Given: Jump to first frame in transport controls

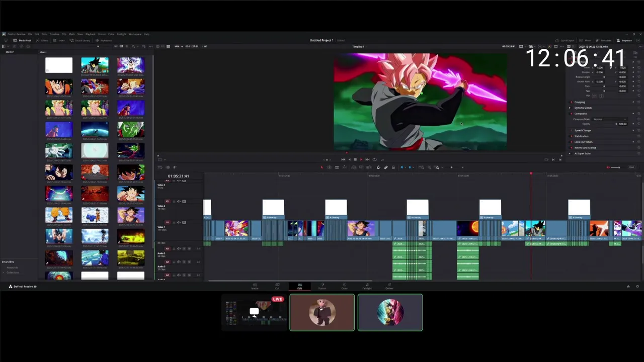Looking at the screenshot, I should (x=343, y=159).
